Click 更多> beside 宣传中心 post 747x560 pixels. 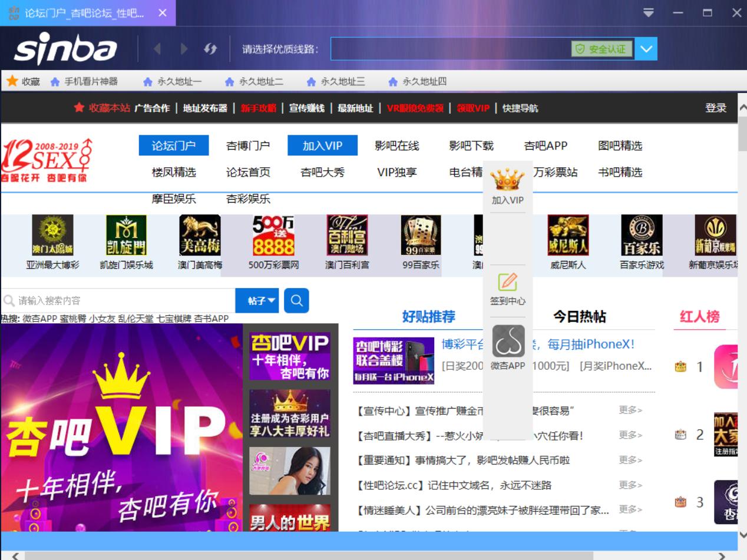(x=630, y=410)
